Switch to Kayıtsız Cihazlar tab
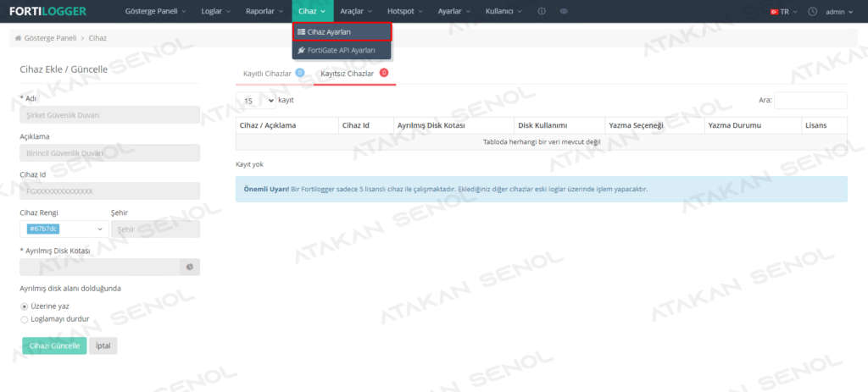The height and width of the screenshot is (392, 868). pyautogui.click(x=354, y=74)
